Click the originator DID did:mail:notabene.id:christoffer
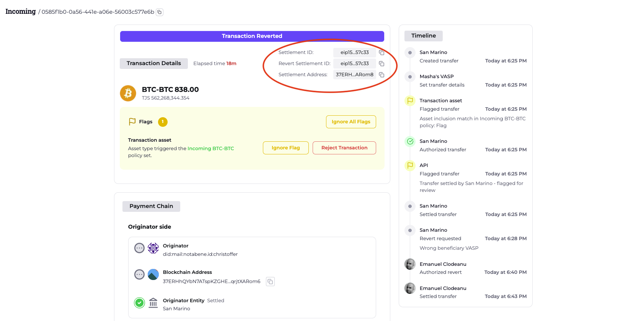Image resolution: width=644 pixels, height=321 pixels. [x=201, y=254]
